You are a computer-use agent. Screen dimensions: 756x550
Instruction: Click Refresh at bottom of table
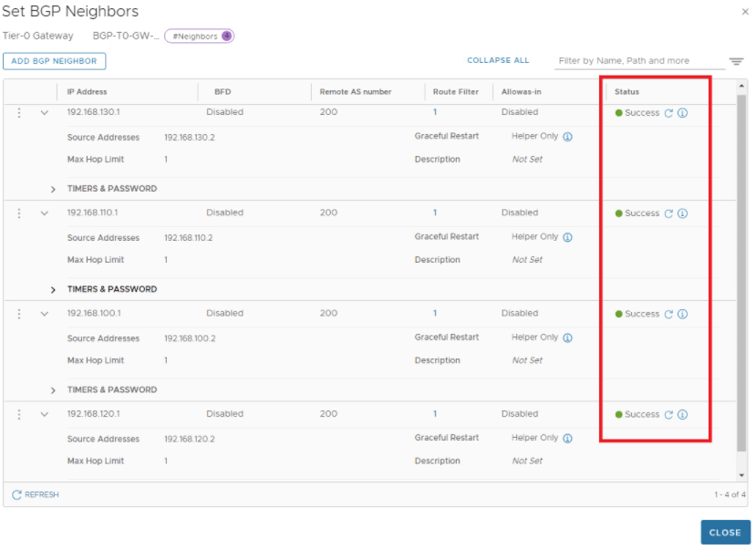click(x=36, y=494)
